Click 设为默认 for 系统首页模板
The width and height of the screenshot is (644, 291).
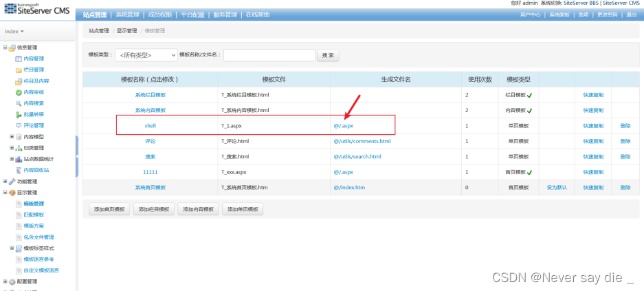click(x=557, y=187)
